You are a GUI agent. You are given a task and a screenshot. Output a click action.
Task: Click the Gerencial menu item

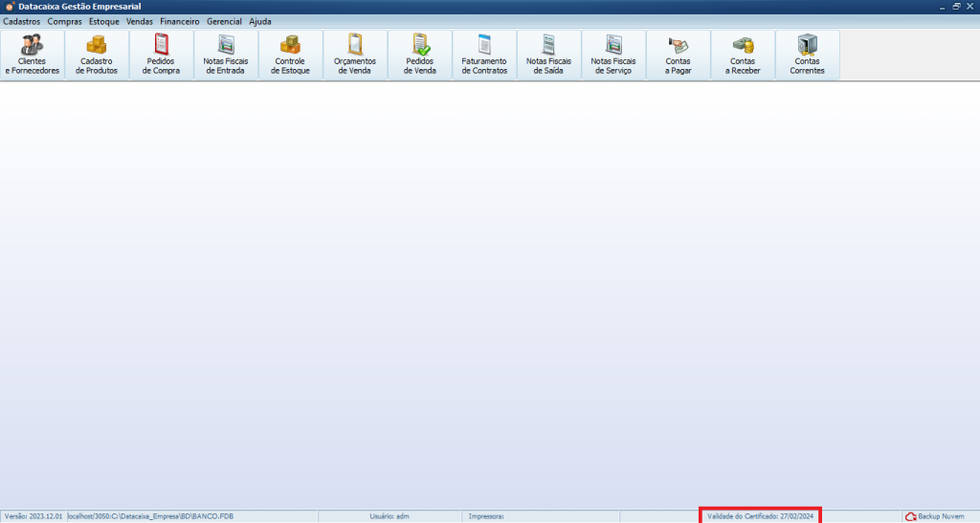click(x=224, y=21)
